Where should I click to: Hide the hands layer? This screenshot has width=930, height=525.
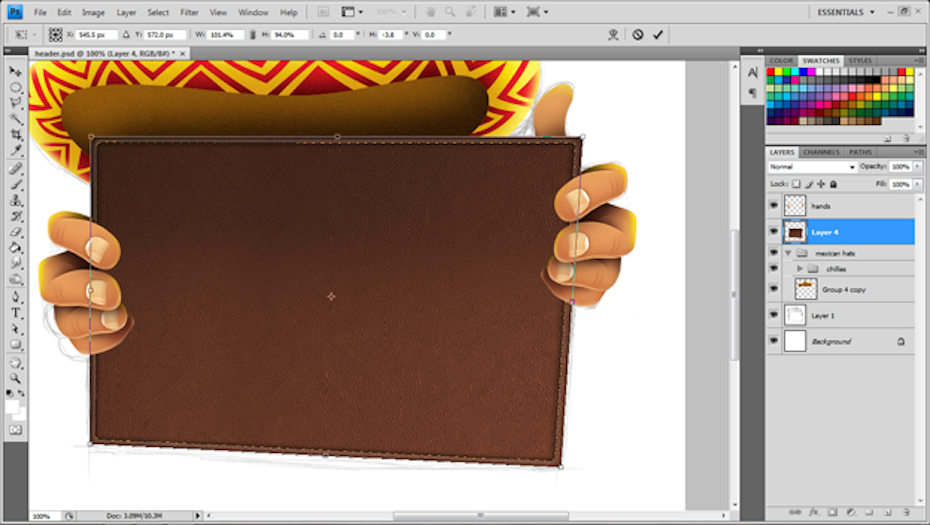pyautogui.click(x=773, y=205)
